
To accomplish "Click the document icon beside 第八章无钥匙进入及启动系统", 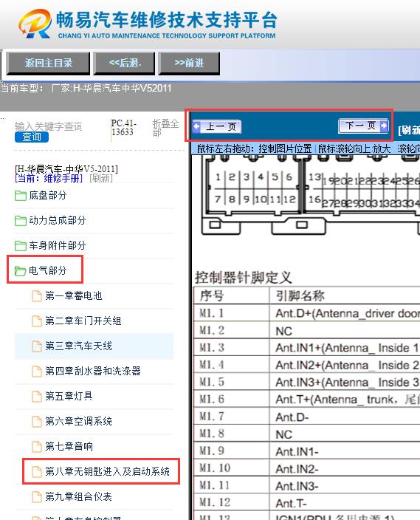I will coord(36,471).
